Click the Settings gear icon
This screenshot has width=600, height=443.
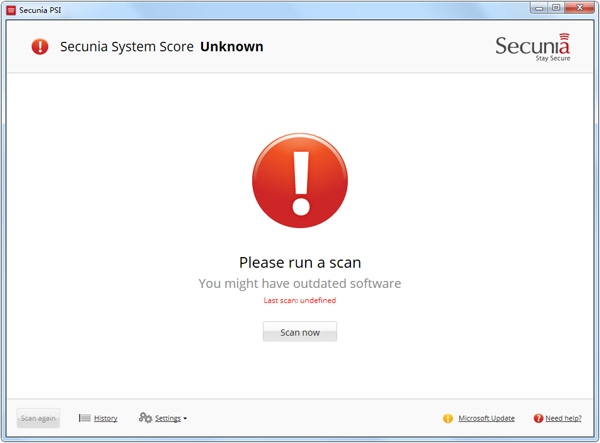pos(145,418)
